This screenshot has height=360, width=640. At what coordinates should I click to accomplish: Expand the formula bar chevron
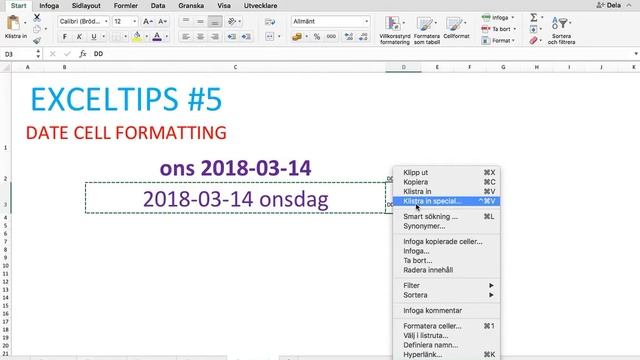pos(636,54)
